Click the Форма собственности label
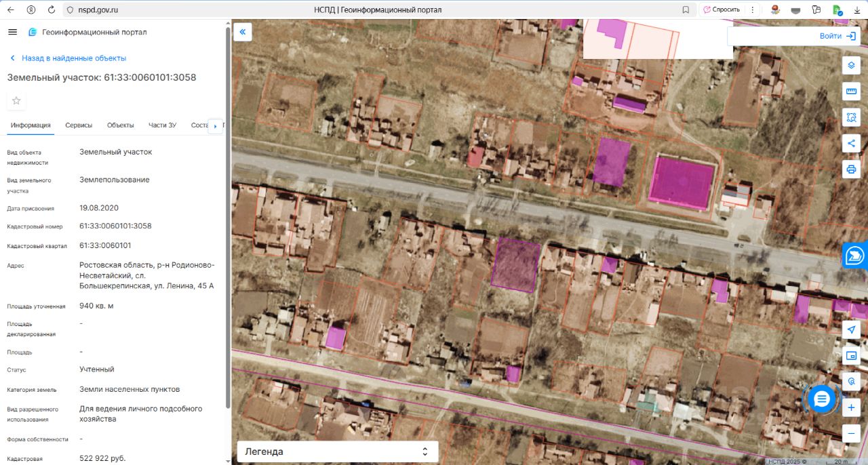 point(38,439)
